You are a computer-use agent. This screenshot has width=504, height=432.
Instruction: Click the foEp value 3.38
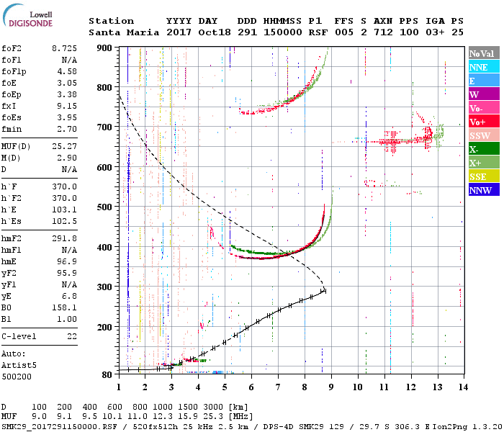tap(67, 95)
